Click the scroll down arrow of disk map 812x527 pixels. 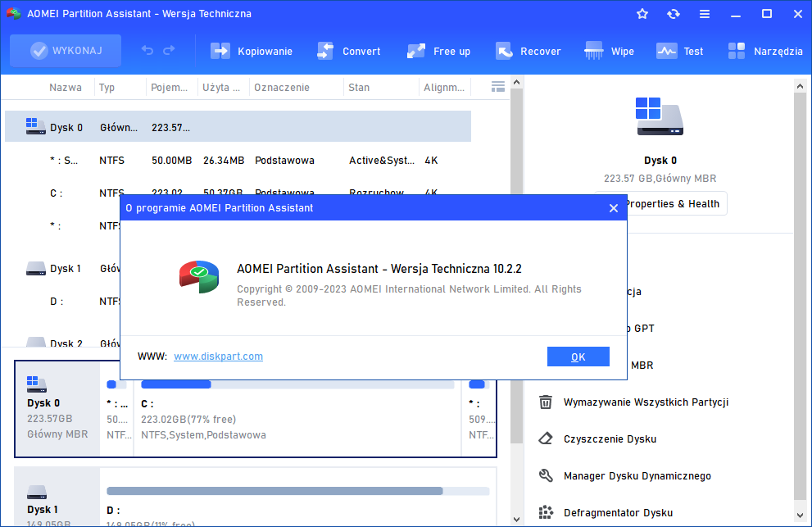pyautogui.click(x=516, y=519)
